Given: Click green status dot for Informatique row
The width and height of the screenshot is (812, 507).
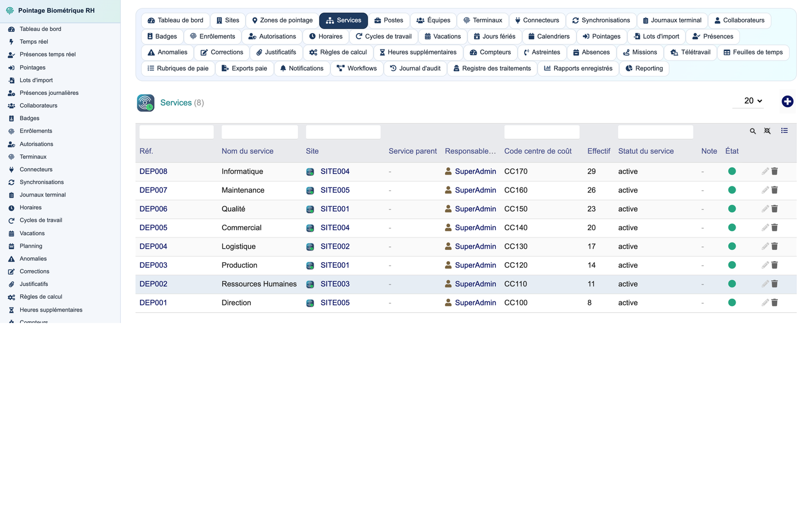Looking at the screenshot, I should click(732, 171).
